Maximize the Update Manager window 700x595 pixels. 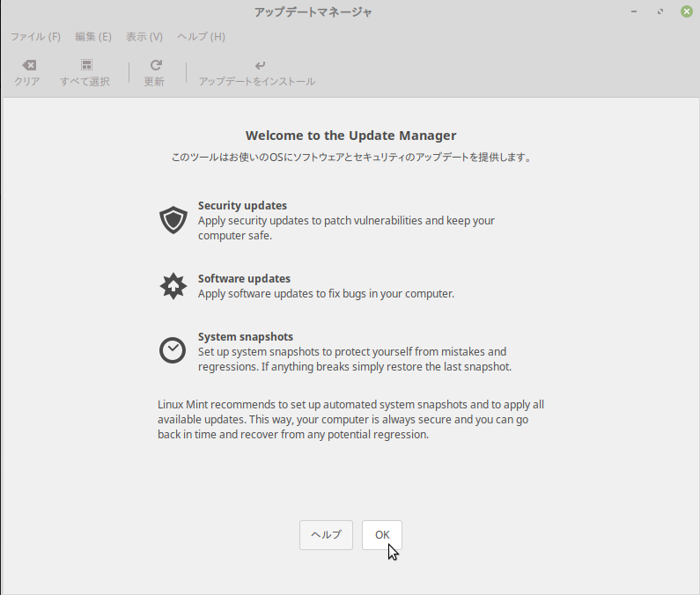[x=660, y=11]
